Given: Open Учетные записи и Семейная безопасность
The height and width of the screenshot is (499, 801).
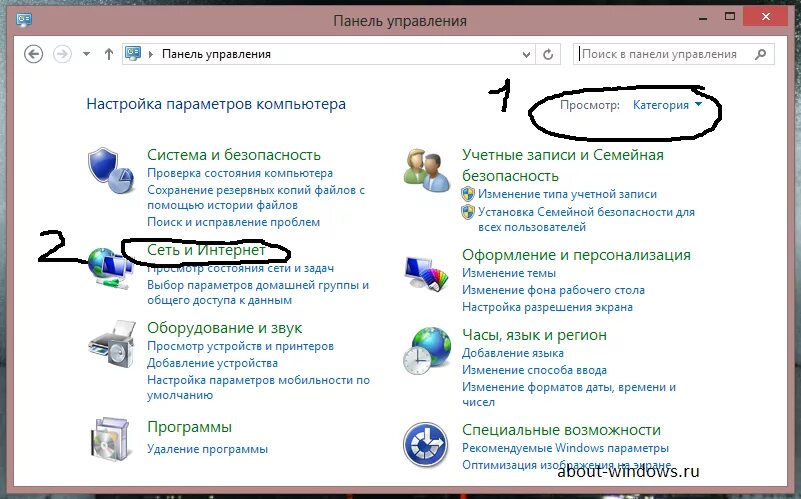Looking at the screenshot, I should click(563, 165).
